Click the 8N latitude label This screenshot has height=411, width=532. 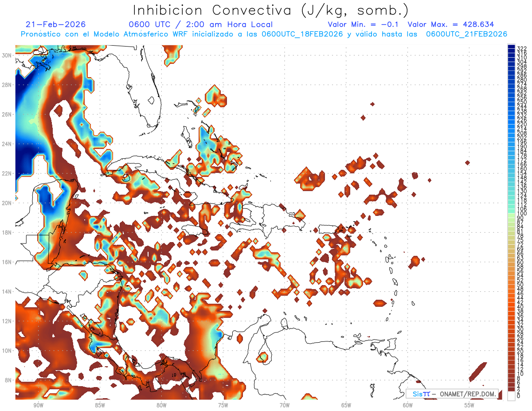(9, 380)
